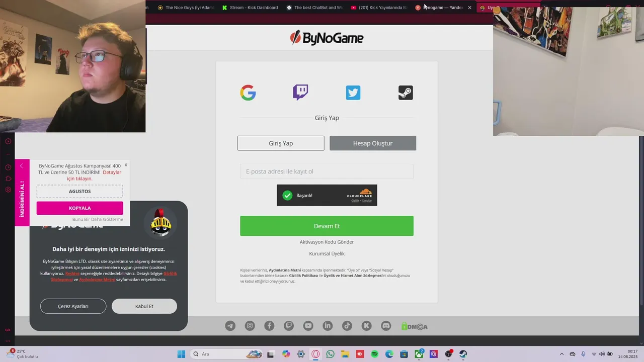Show hidden system tray icons chevron

point(561,354)
